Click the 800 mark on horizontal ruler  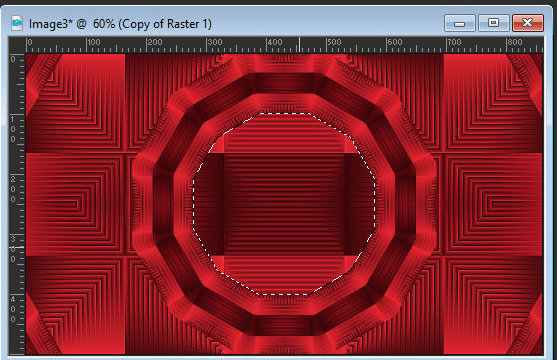pyautogui.click(x=514, y=42)
